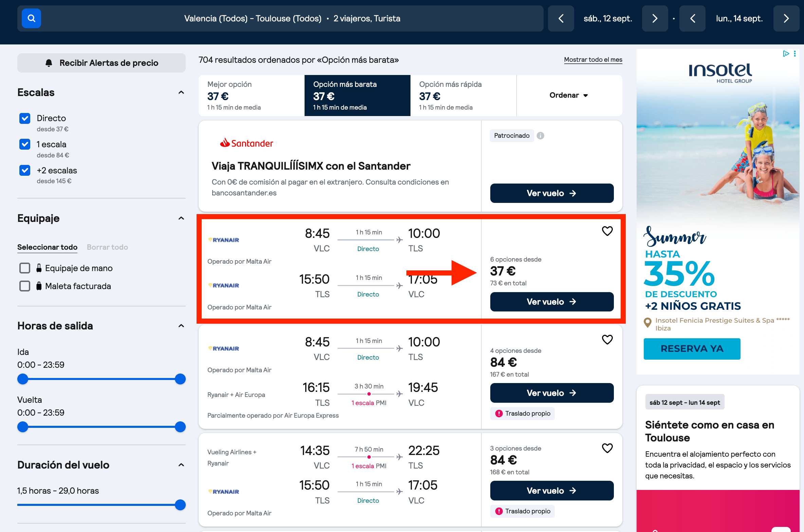The image size is (804, 532).
Task: Click the 73 € en total text
Action: [508, 283]
